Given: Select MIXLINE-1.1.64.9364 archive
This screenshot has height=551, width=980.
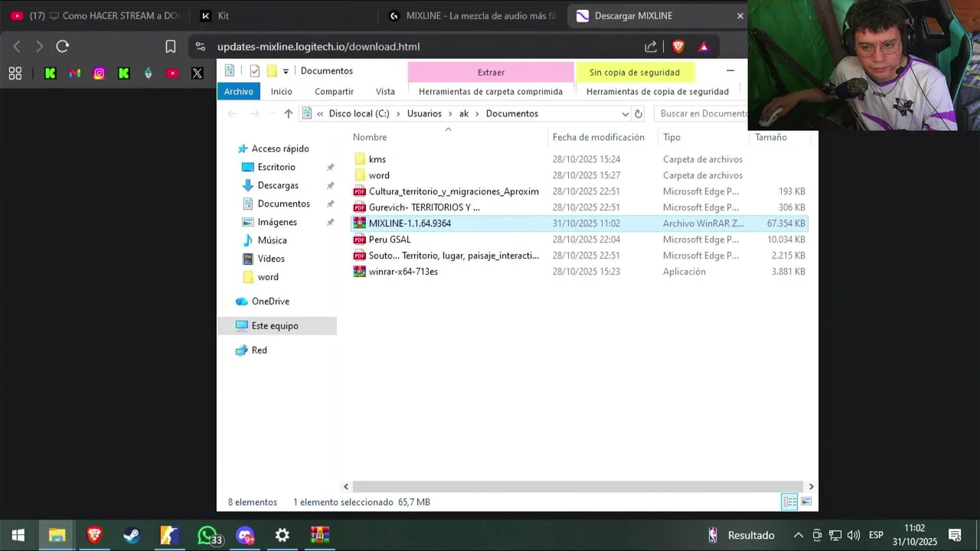Looking at the screenshot, I should pos(410,223).
